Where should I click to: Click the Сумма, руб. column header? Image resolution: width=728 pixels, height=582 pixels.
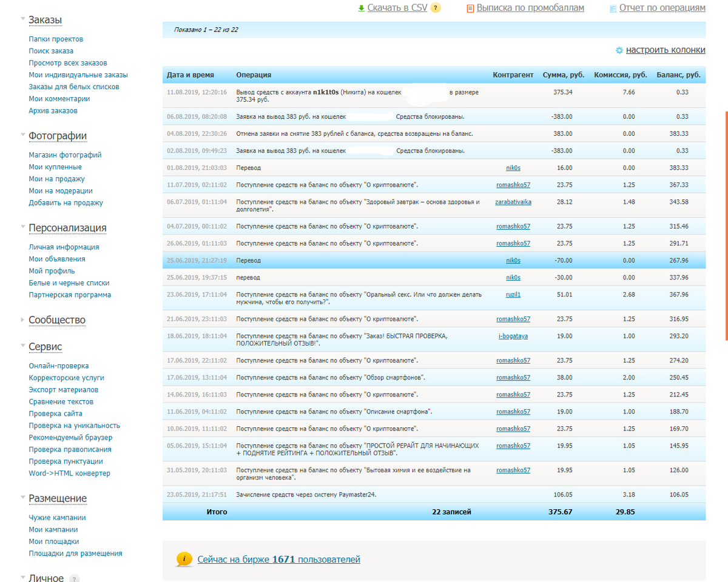pos(564,75)
